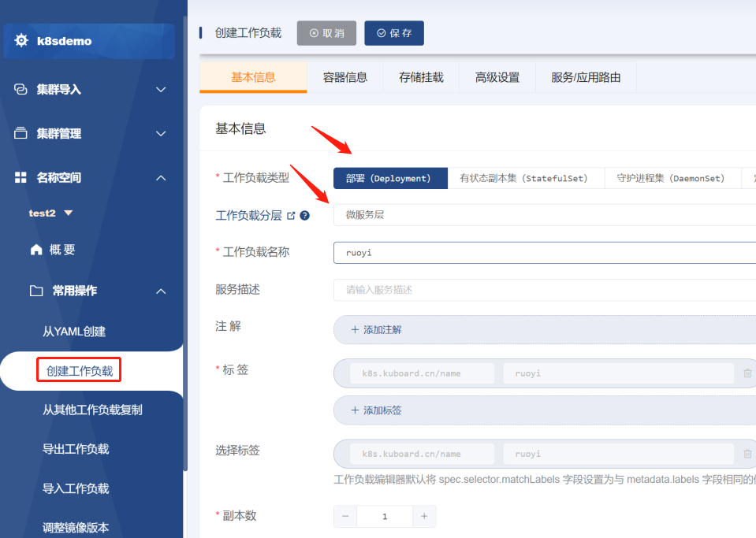Expand the 集群导入 sidebar section

tap(161, 90)
